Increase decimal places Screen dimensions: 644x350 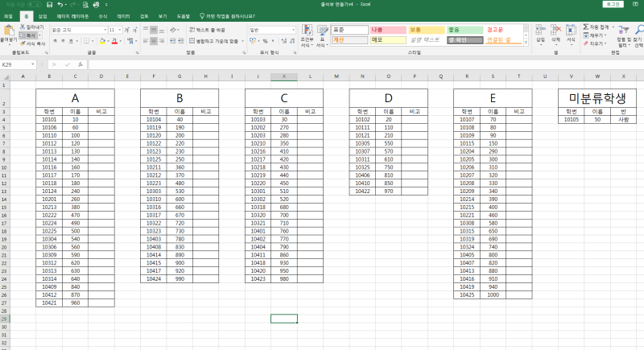pos(284,41)
